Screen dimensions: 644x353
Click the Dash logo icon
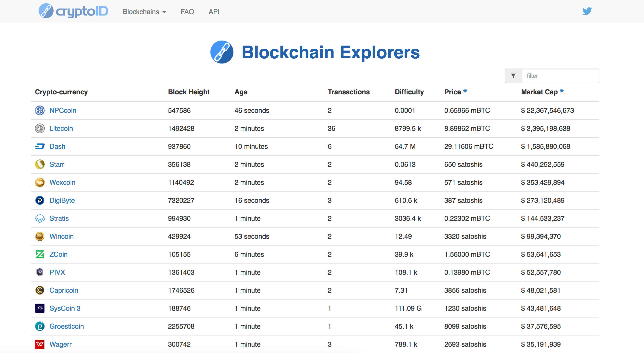pos(40,146)
